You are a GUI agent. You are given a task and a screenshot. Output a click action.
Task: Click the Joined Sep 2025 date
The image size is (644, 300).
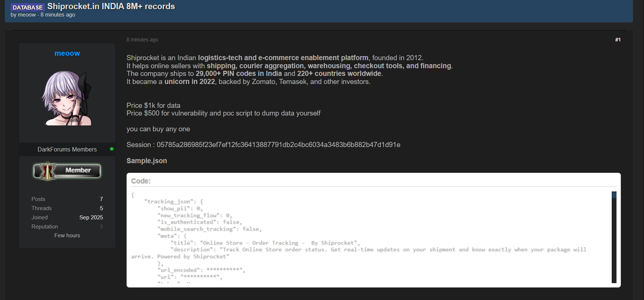click(91, 217)
